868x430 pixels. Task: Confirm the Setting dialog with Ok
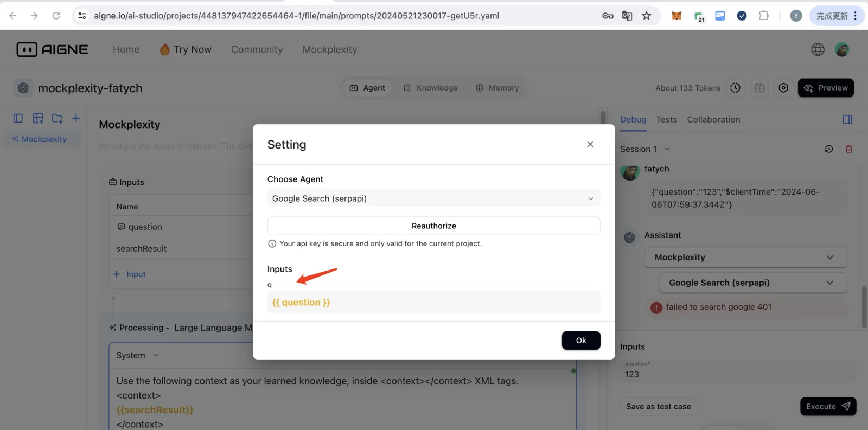click(581, 341)
